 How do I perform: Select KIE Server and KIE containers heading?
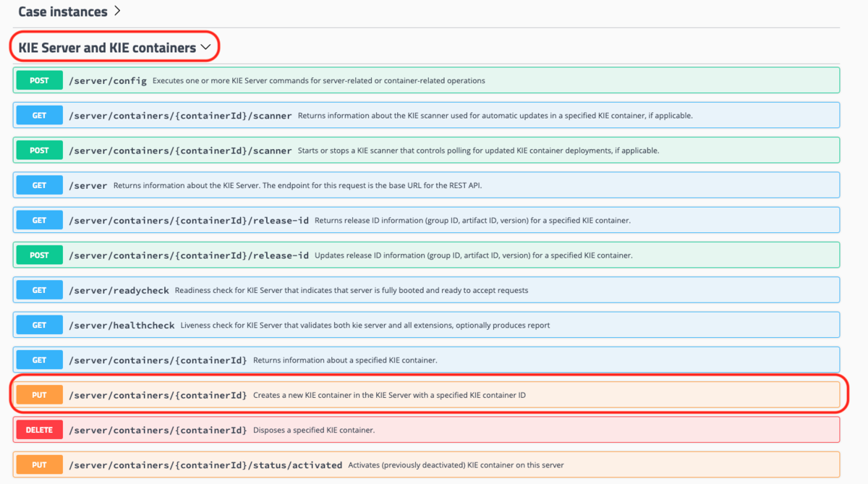(x=107, y=48)
